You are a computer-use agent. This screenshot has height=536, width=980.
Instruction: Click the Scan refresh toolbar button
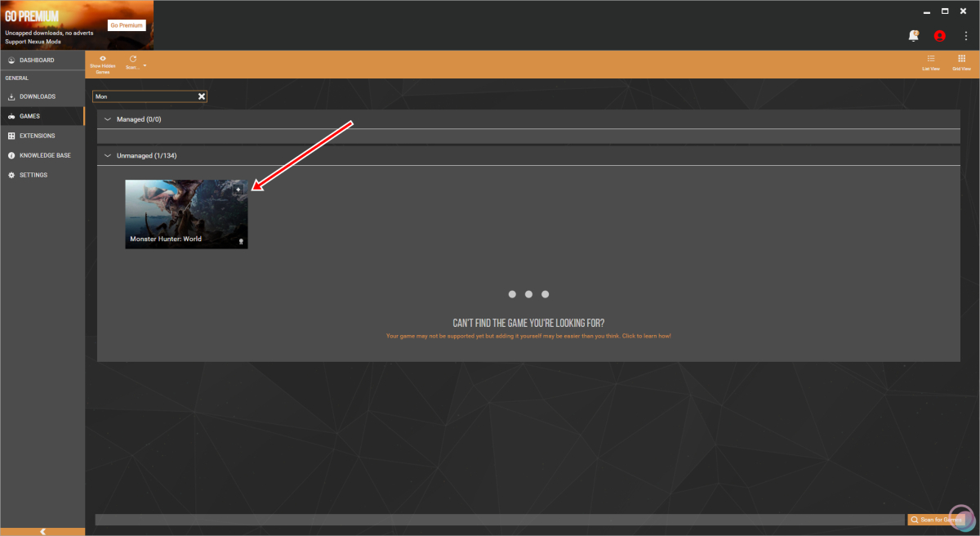coord(133,63)
